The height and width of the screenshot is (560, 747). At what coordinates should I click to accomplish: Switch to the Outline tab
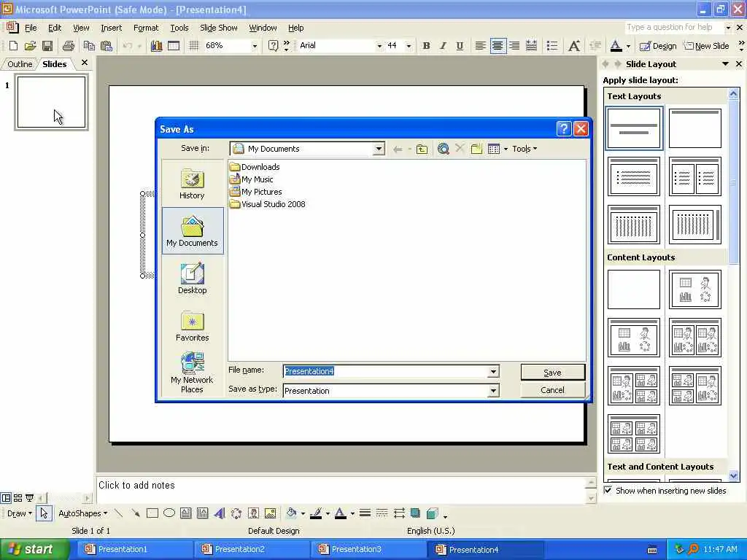(20, 64)
